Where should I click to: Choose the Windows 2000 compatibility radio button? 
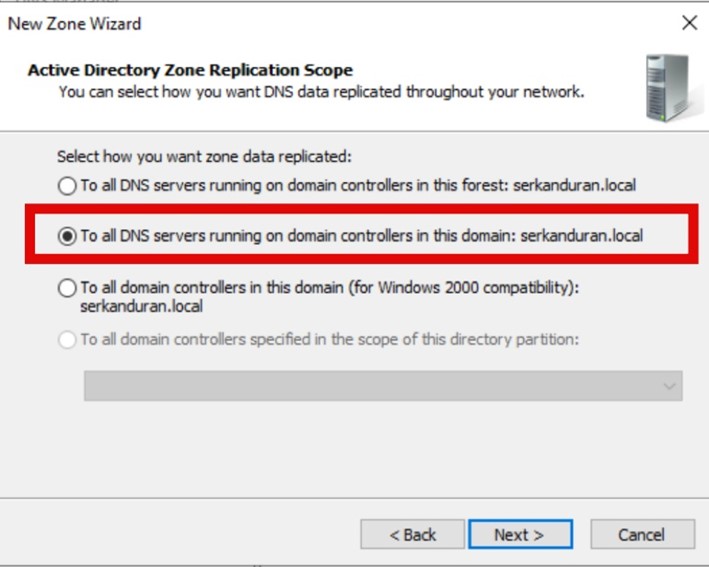(x=67, y=288)
